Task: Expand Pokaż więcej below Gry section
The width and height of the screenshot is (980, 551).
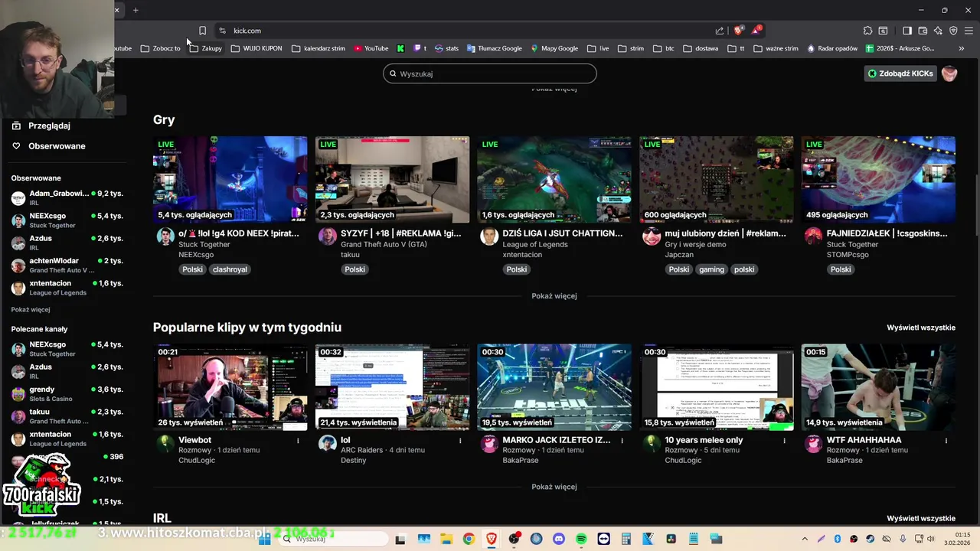Action: [554, 296]
